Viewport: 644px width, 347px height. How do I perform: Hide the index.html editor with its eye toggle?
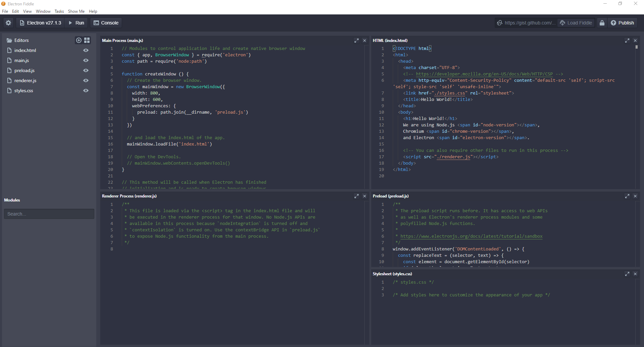pos(86,50)
